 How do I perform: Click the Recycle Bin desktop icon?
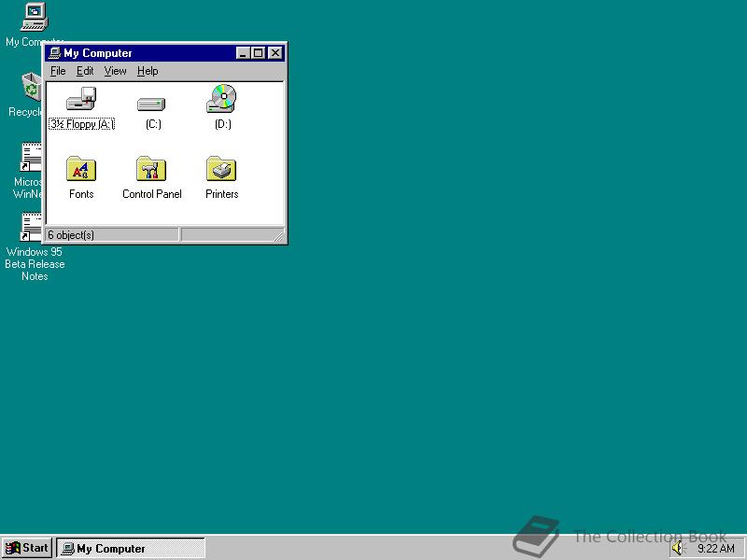[x=32, y=87]
